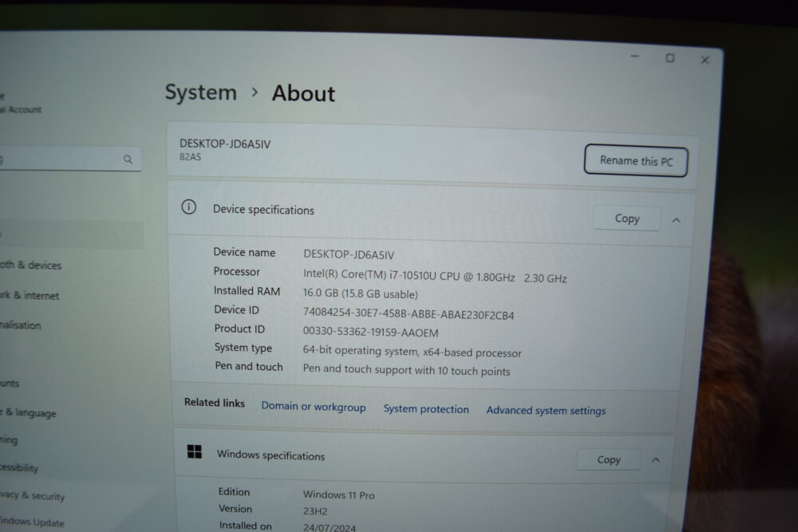Select the Pen and touch support value
798x532 pixels.
click(406, 370)
